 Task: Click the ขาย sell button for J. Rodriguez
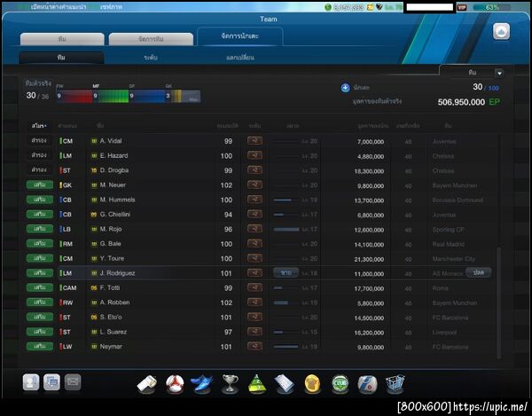coord(286,273)
